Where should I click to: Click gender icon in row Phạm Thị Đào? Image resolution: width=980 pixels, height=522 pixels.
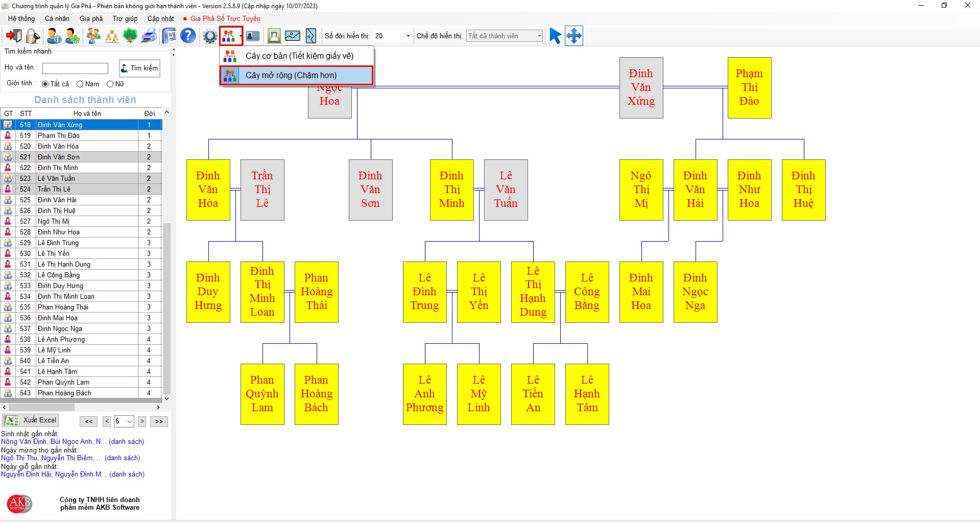click(8, 135)
